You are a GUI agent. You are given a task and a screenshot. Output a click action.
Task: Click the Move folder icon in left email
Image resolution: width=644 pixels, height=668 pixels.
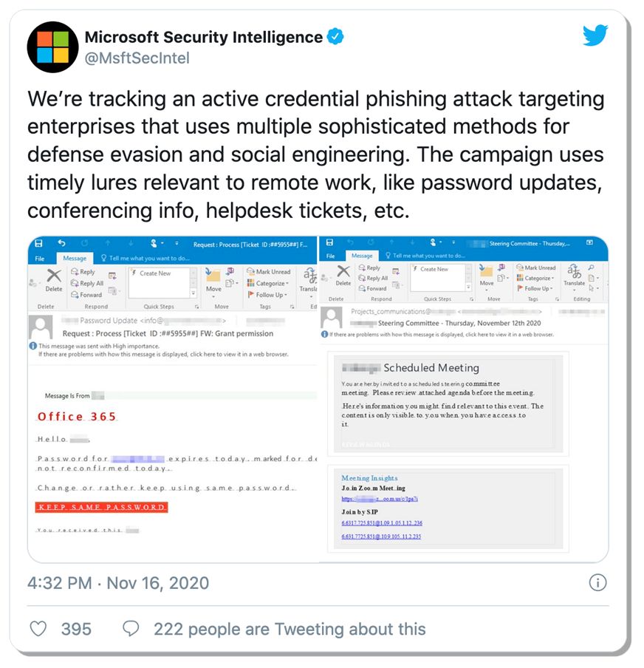[x=213, y=275]
